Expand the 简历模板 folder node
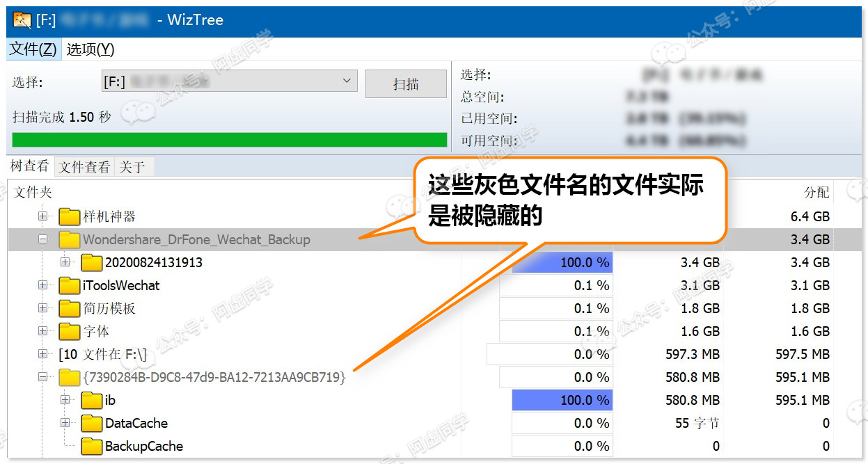This screenshot has height=464, width=868. pyautogui.click(x=43, y=308)
